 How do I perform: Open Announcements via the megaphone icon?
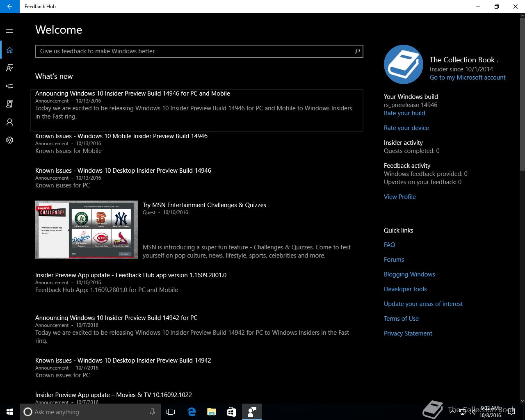(9, 86)
